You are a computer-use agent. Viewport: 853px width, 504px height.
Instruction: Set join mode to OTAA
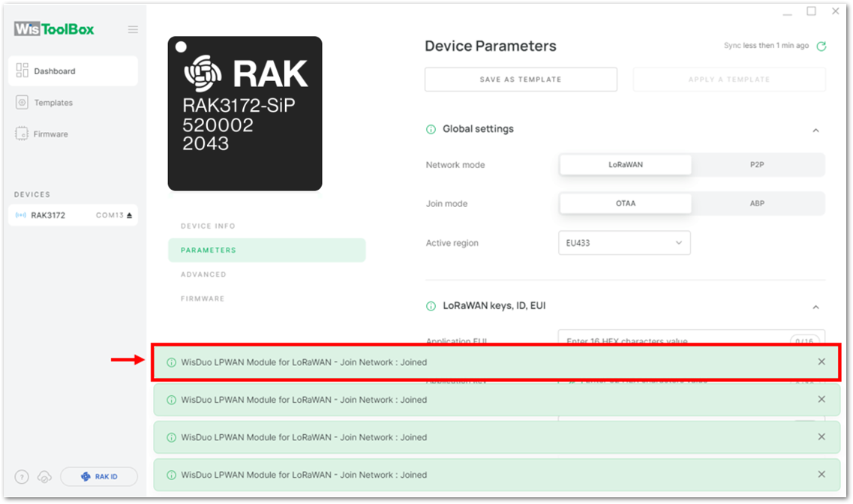point(626,203)
